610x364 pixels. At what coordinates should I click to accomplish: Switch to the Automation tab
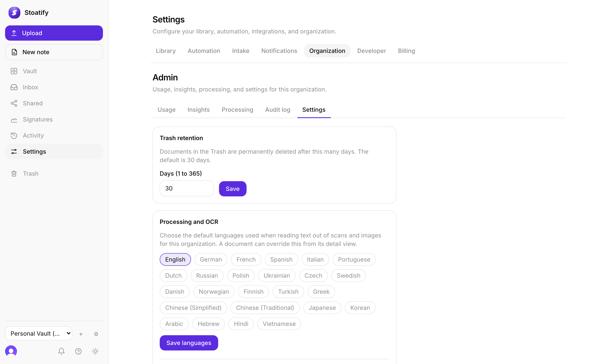[x=204, y=51]
